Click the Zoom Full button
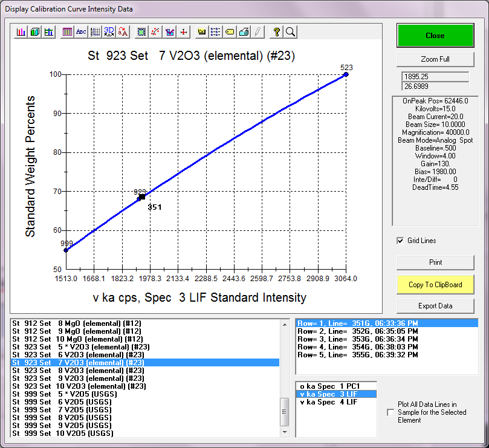 435,59
